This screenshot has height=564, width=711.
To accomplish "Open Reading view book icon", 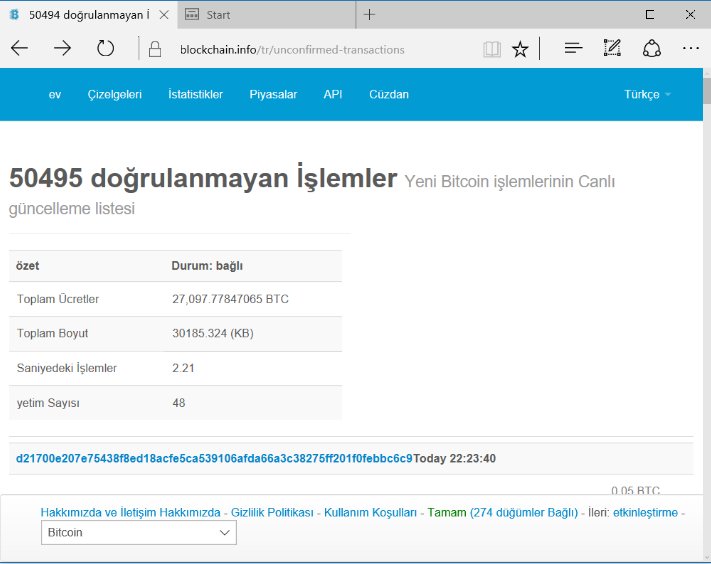I will (492, 49).
